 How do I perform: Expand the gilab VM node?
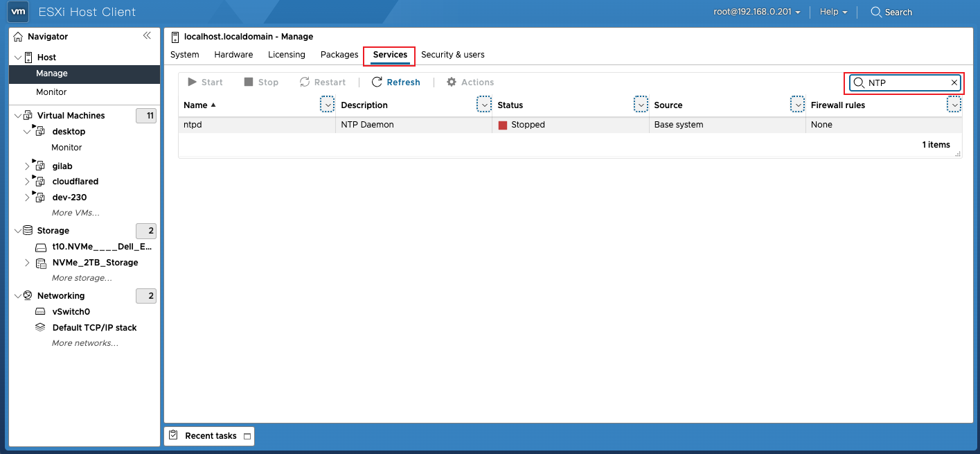(x=28, y=166)
